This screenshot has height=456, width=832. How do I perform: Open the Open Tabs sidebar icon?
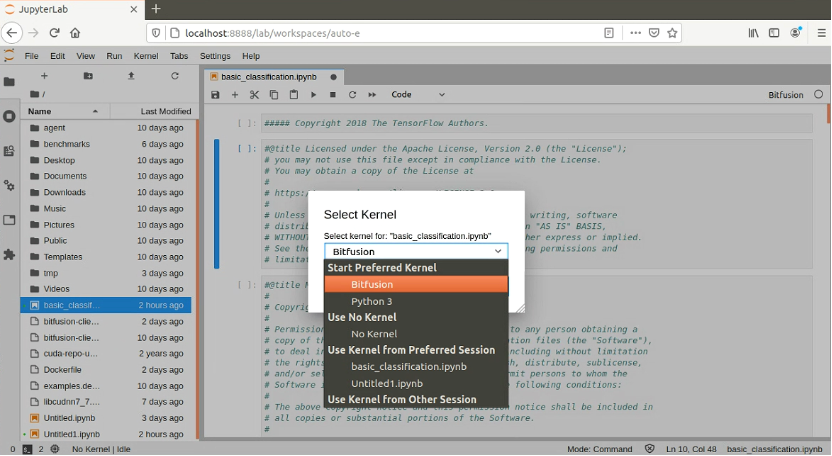point(9,220)
